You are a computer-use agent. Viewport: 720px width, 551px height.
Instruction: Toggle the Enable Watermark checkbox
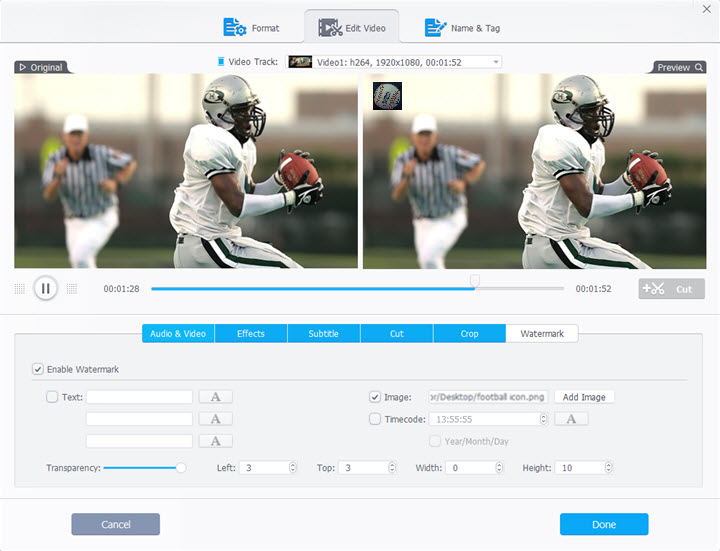(x=38, y=369)
